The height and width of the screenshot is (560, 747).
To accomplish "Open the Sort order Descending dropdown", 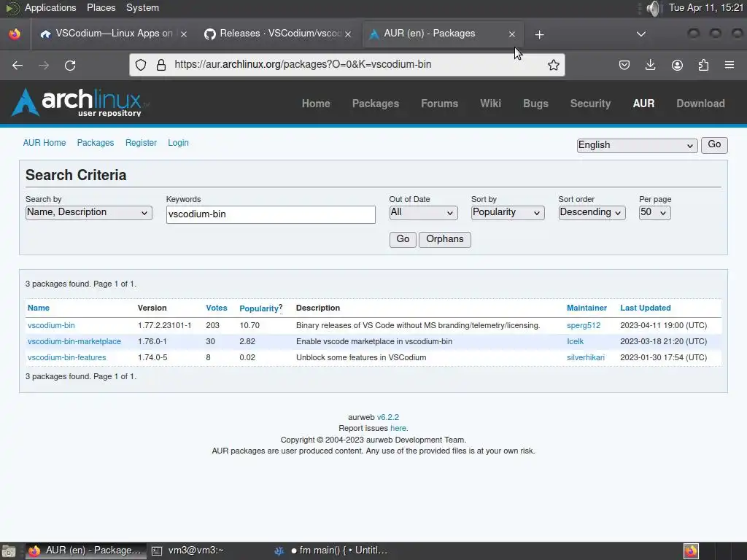I will point(592,212).
